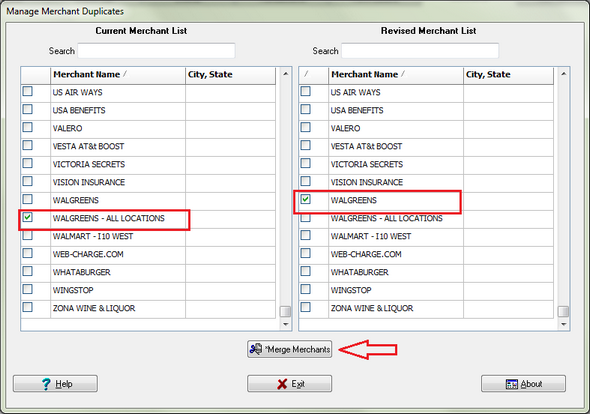
Task: Check WALGREENS - ALL LOCATIONS in Revised list
Action: pos(306,218)
